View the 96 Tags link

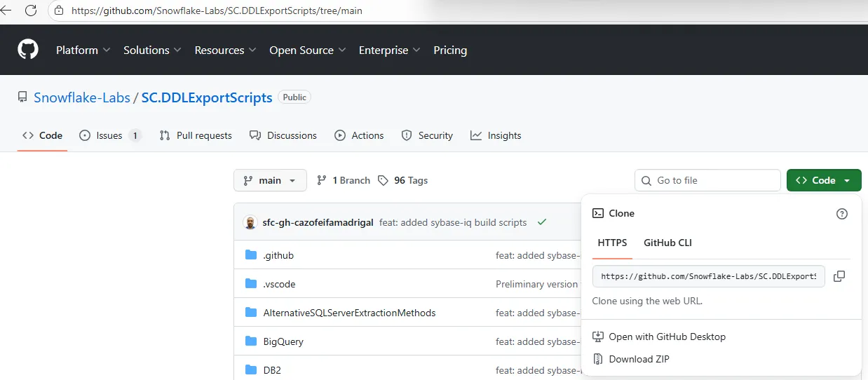click(x=402, y=180)
